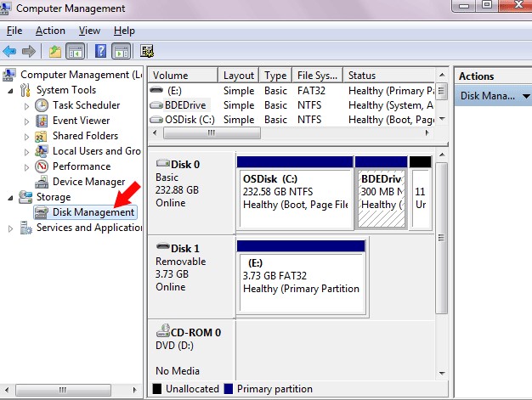Click the CD-ROM 0 disc icon
Viewport: 532px width, 400px height.
163,330
